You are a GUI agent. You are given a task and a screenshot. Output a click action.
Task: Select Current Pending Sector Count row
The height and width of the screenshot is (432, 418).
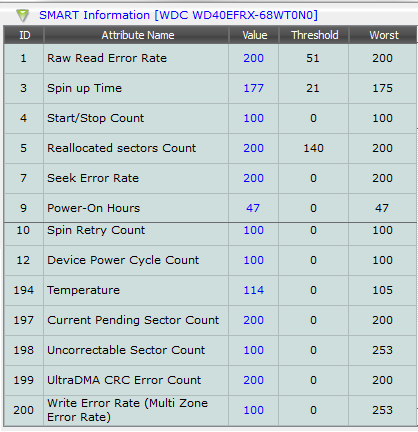tap(210, 320)
